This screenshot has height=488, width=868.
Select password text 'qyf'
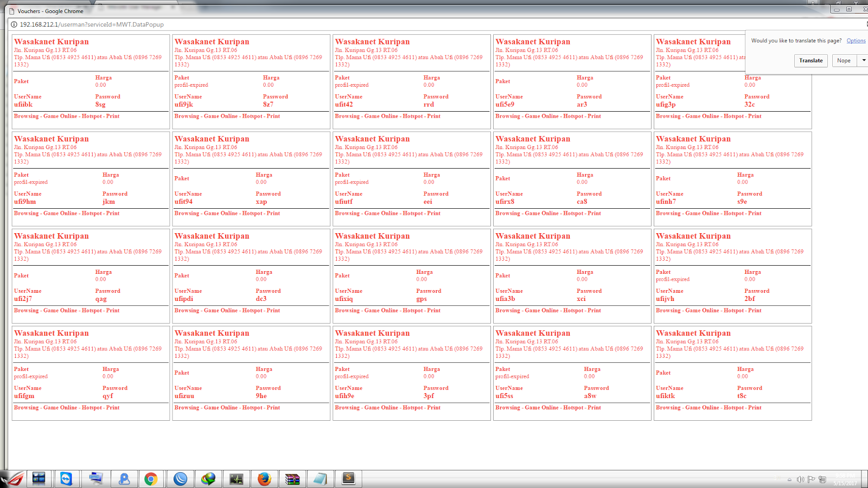pyautogui.click(x=108, y=396)
